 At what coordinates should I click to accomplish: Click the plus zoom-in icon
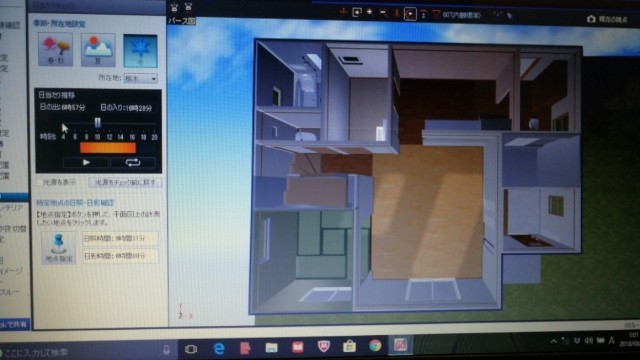coord(369,12)
